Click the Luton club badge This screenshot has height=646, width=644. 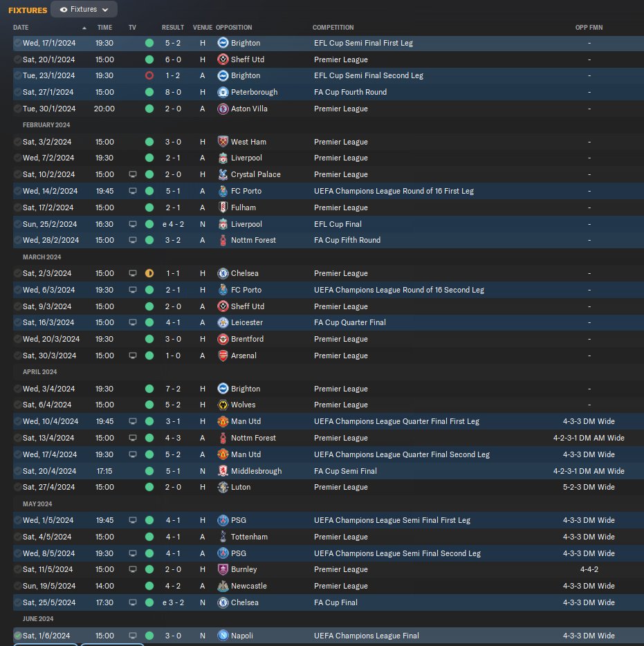223,487
